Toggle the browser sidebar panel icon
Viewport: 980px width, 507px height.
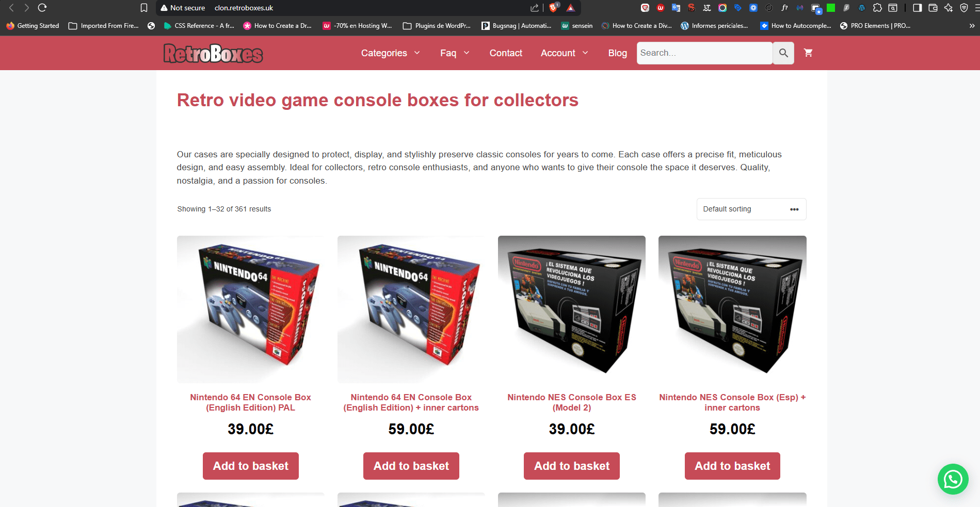pyautogui.click(x=917, y=8)
